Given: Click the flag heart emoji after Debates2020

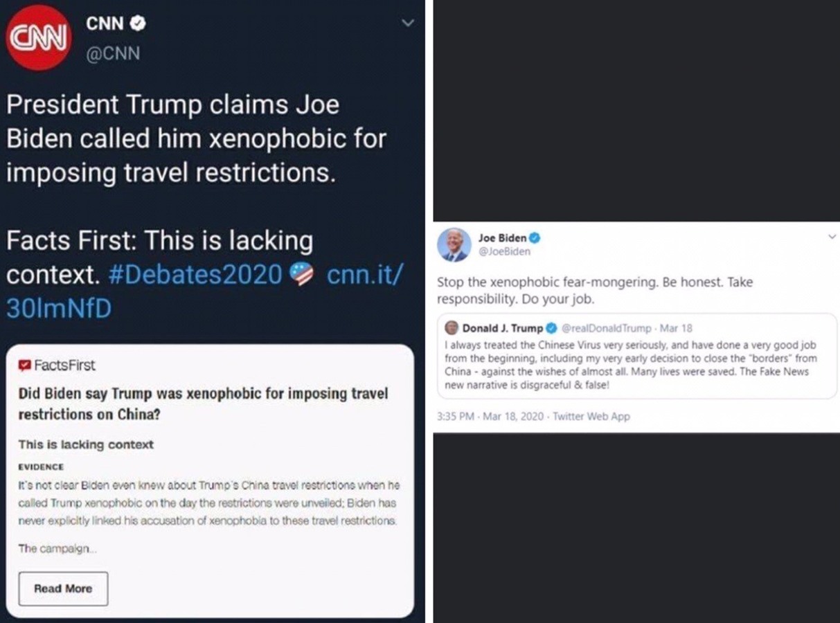Looking at the screenshot, I should pos(301,275).
